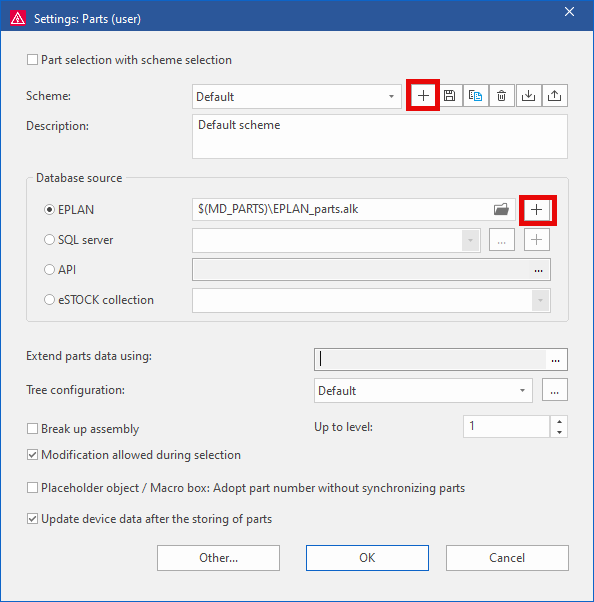This screenshot has height=602, width=594.
Task: Open ellipsis next to Tree configuration
Action: [x=554, y=390]
